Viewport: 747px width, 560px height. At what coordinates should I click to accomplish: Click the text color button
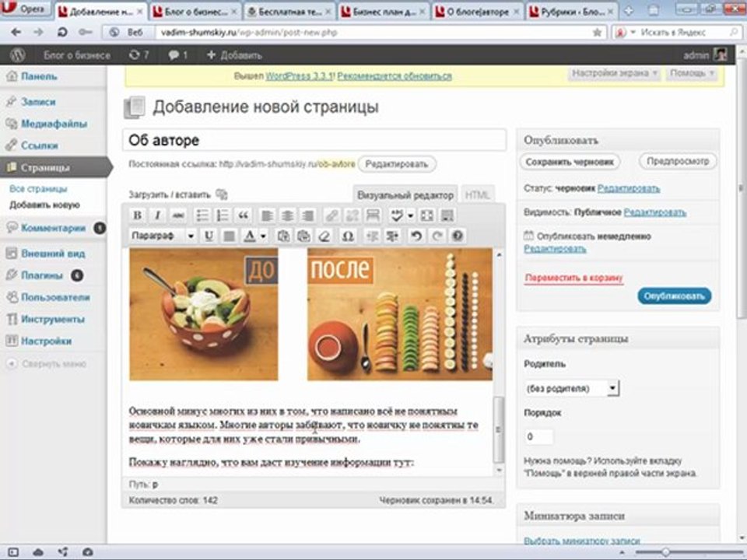250,236
